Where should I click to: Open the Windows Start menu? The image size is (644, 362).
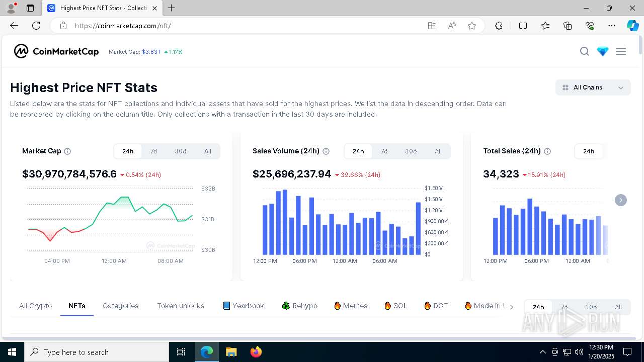coord(12,352)
